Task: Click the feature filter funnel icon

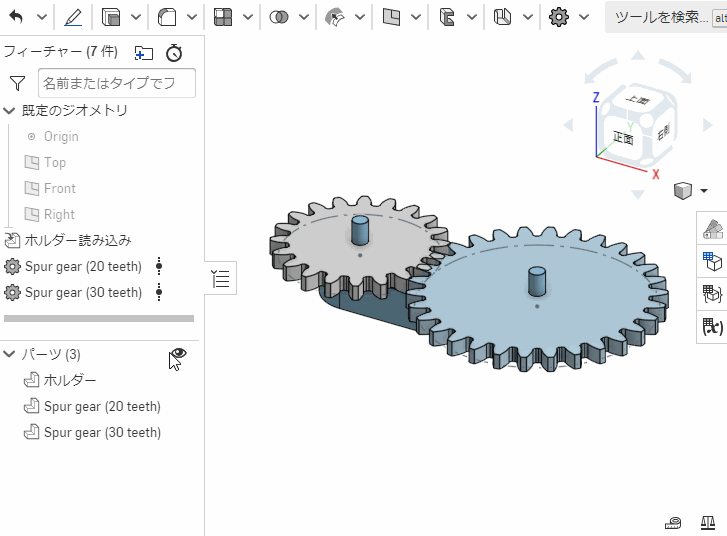Action: tap(17, 83)
